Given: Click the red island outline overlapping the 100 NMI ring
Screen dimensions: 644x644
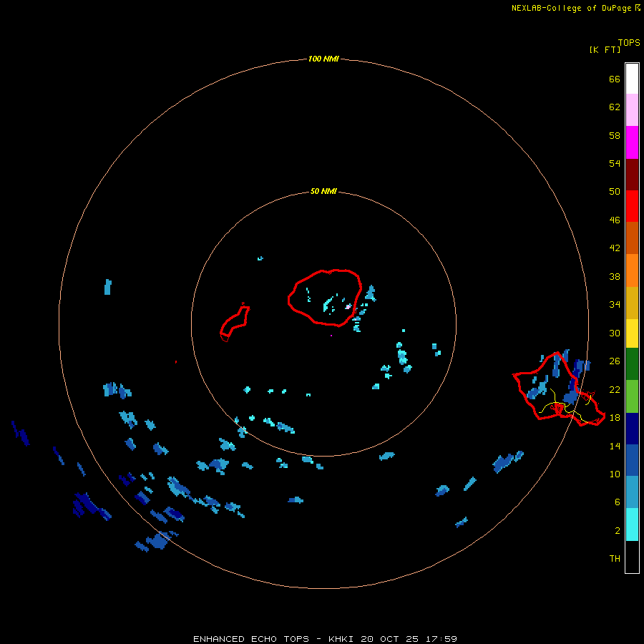Looking at the screenshot, I should pyautogui.click(x=559, y=389).
